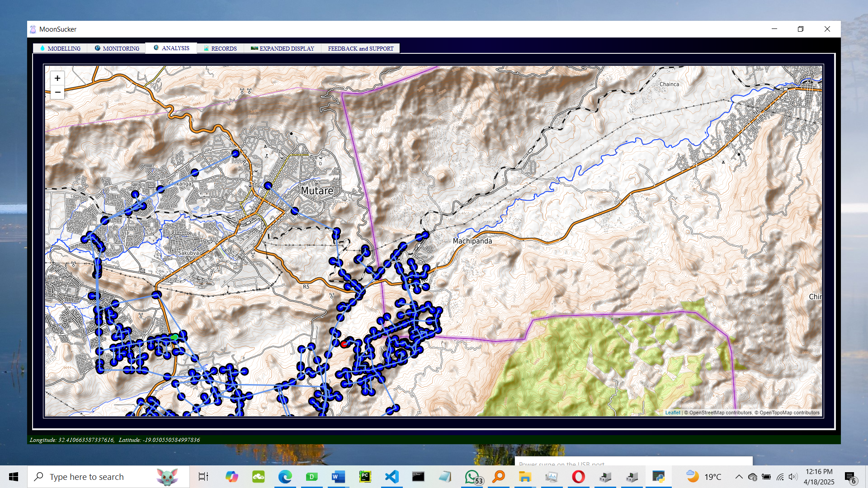Launch Visual Studio Code from the taskbar
Image resolution: width=868 pixels, height=488 pixels.
[x=392, y=476]
